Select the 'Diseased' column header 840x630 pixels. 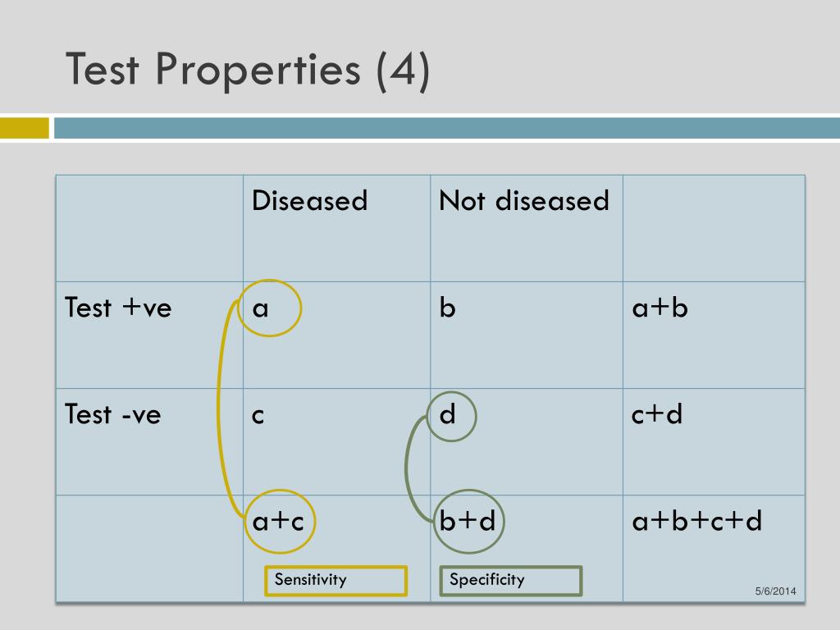pos(309,201)
